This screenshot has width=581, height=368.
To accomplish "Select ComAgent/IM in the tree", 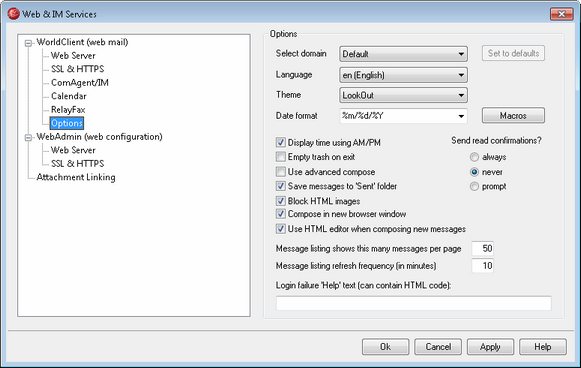I will pyautogui.click(x=80, y=82).
